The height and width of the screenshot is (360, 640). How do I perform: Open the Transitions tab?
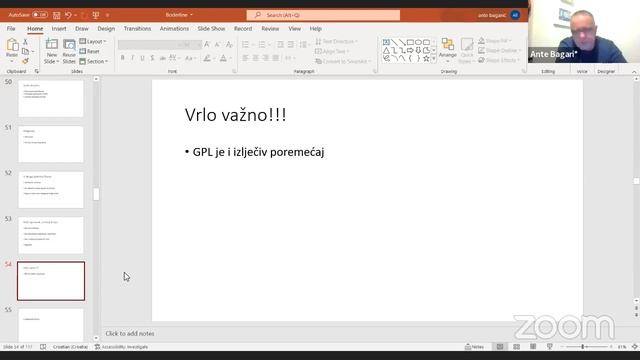point(137,29)
